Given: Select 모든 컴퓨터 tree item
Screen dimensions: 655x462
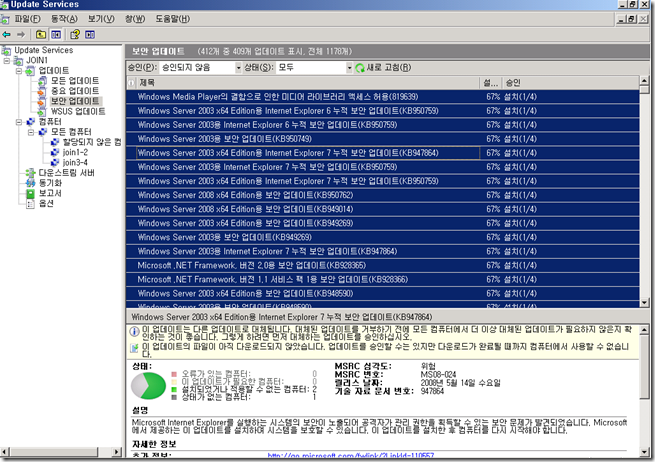Looking at the screenshot, I should pyautogui.click(x=71, y=132).
